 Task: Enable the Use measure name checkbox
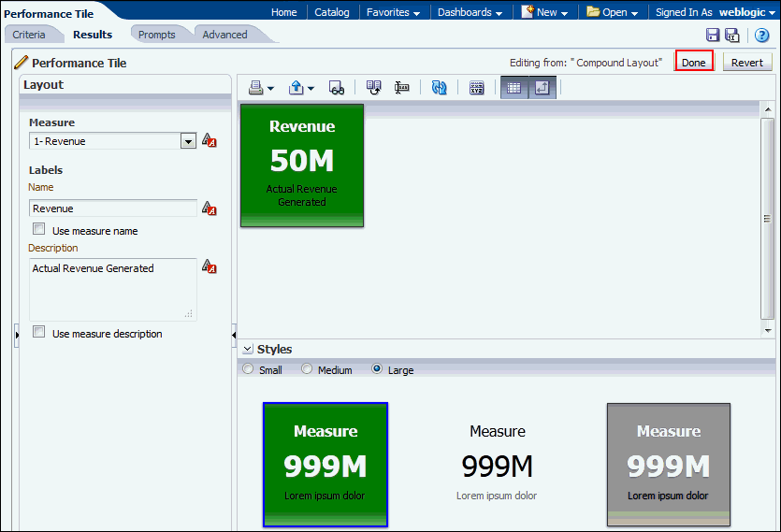(x=39, y=229)
